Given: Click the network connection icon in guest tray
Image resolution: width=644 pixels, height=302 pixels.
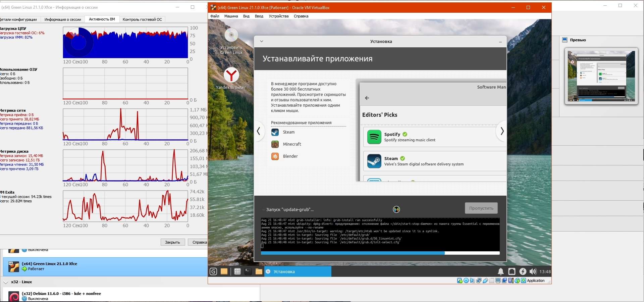Looking at the screenshot, I should coord(512,271).
